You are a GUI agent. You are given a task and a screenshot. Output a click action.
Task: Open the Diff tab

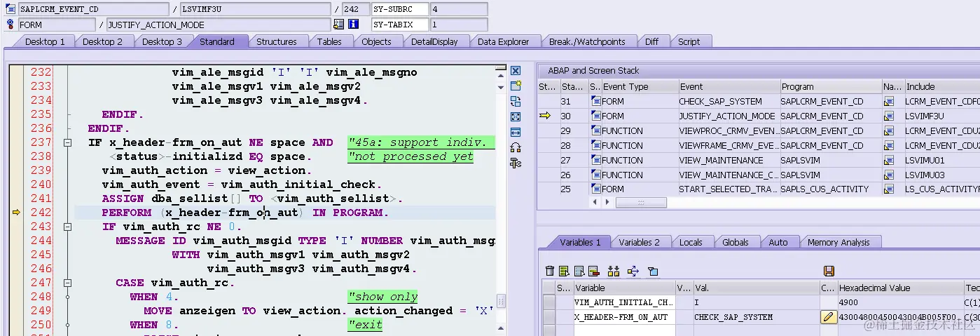point(651,42)
